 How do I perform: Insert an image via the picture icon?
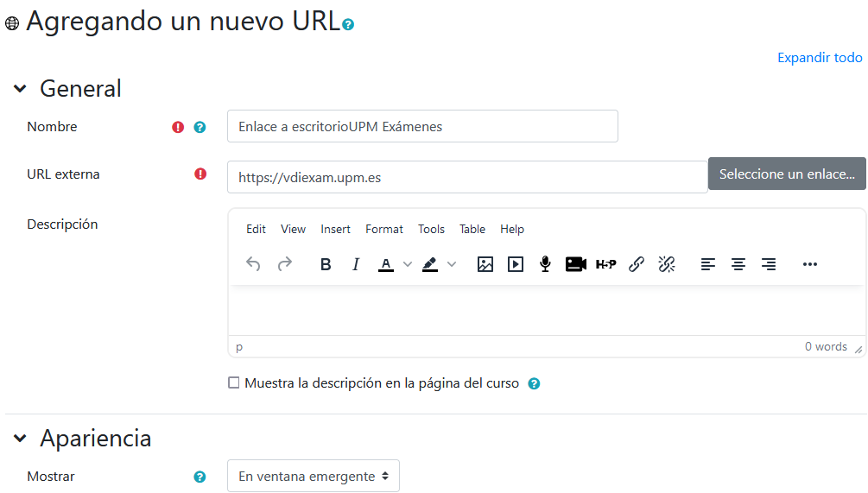pyautogui.click(x=485, y=264)
